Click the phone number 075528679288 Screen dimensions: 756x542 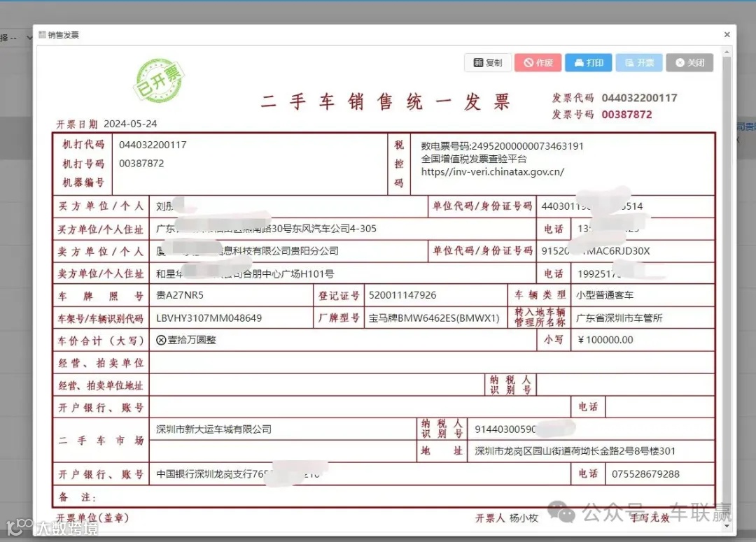(x=645, y=474)
